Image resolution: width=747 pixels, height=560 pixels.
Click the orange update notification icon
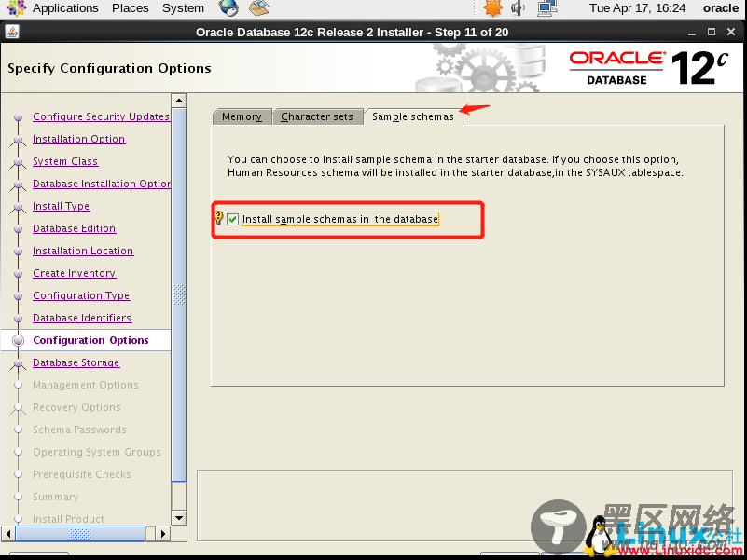pos(492,7)
